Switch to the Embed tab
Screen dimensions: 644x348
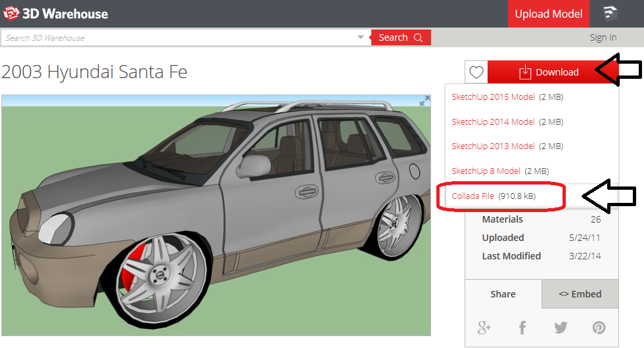[580, 294]
